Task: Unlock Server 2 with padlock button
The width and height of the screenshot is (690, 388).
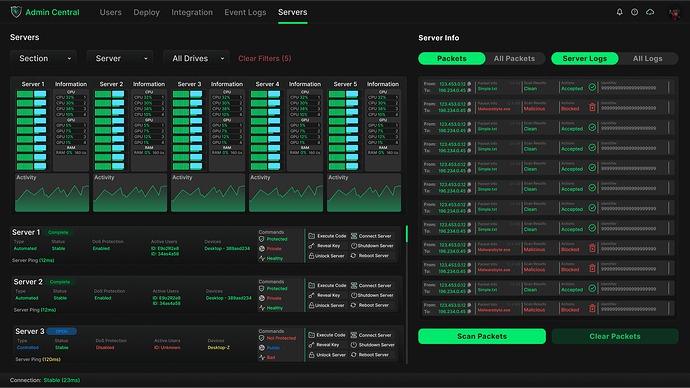Action: [326, 305]
